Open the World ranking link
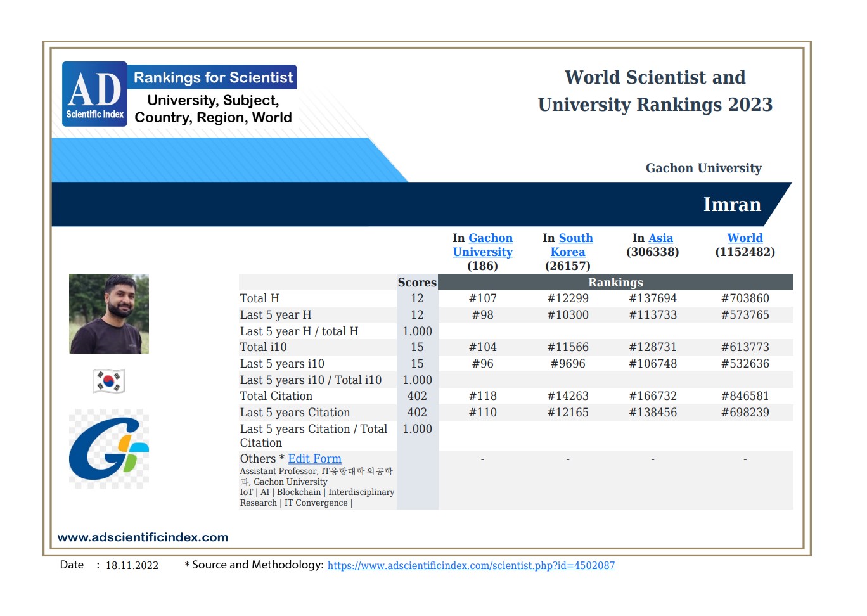Screen dimensions: 867x616 pos(745,238)
